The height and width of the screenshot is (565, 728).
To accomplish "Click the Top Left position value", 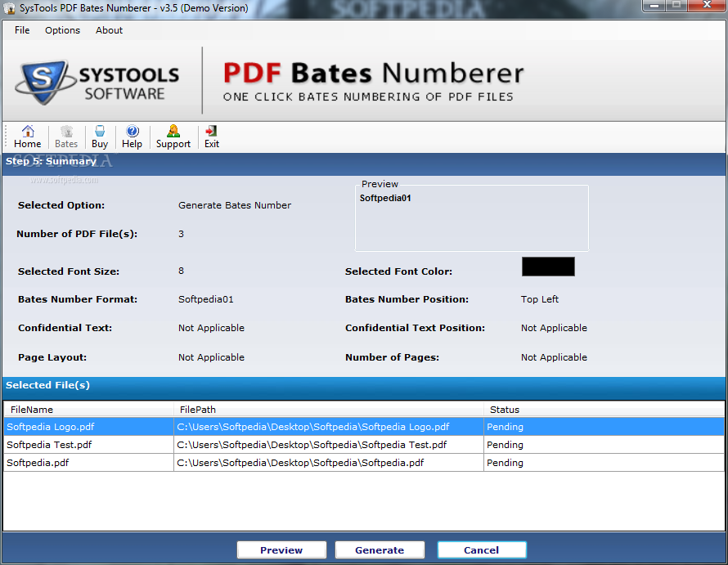I will [x=540, y=299].
